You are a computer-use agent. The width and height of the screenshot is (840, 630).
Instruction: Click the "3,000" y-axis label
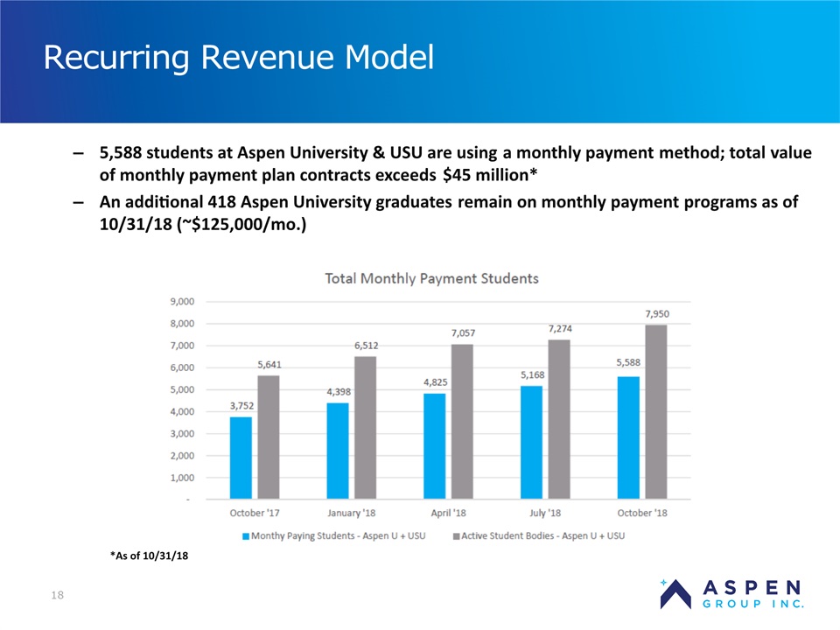[x=182, y=433]
